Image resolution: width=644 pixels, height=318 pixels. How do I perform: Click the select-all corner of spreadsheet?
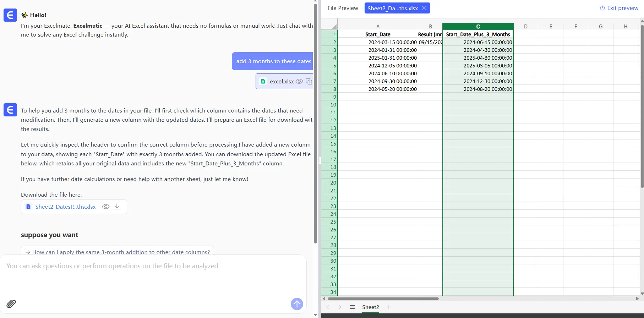[x=333, y=27]
